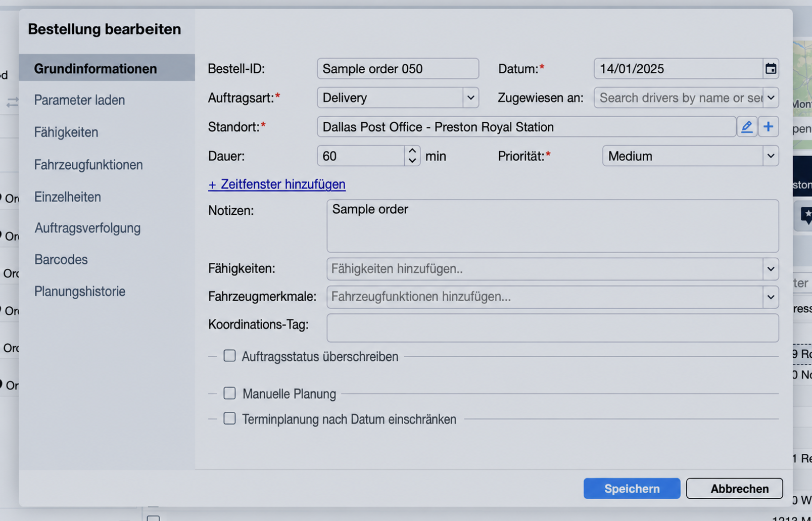Check Auftragsstatus überschreiben checkbox
This screenshot has height=521, width=812.
[229, 356]
